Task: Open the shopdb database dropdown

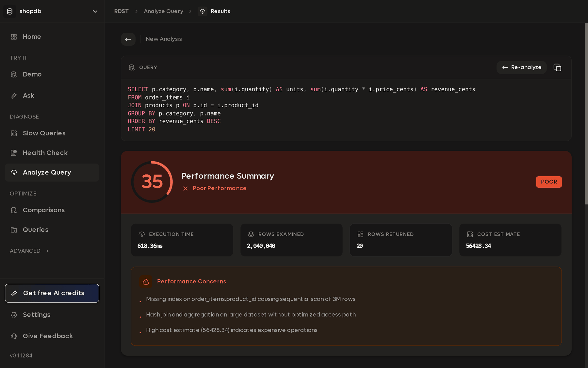Action: tap(52, 11)
